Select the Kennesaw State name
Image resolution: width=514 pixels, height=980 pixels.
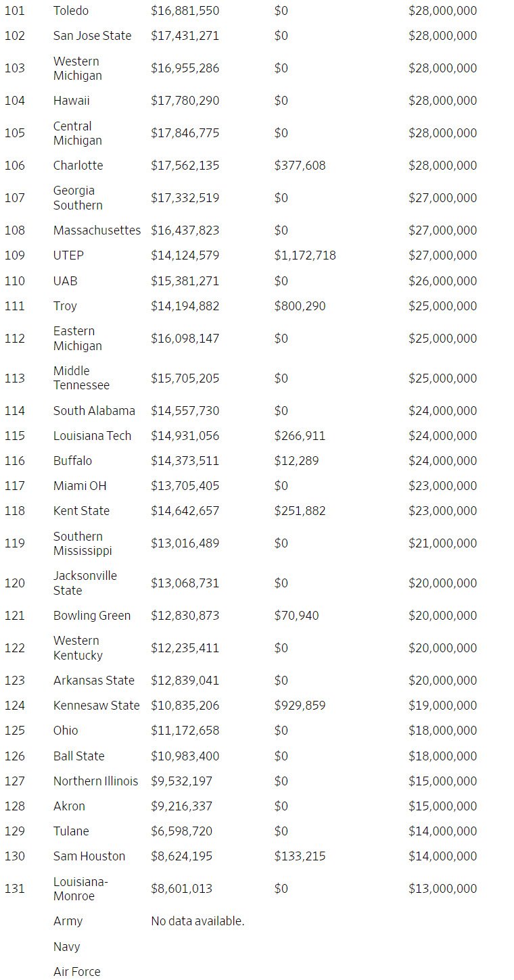96,706
